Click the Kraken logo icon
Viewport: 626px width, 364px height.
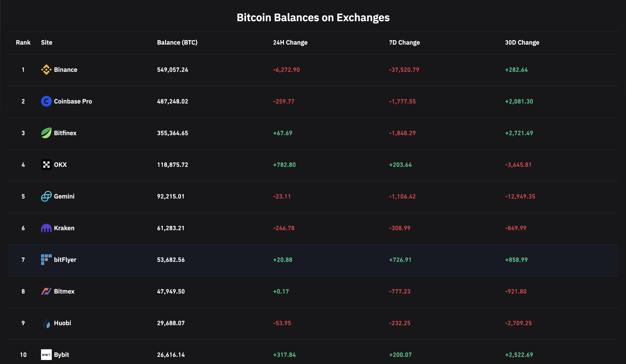(46, 228)
